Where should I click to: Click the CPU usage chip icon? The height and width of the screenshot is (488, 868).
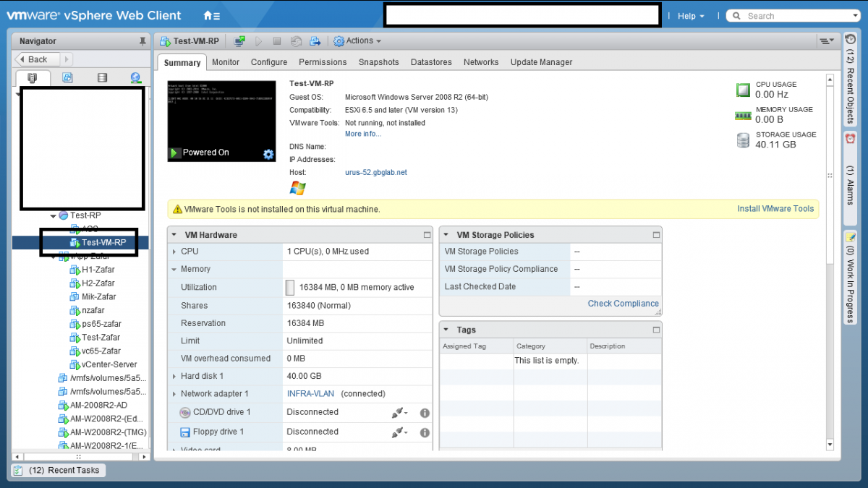(x=743, y=90)
